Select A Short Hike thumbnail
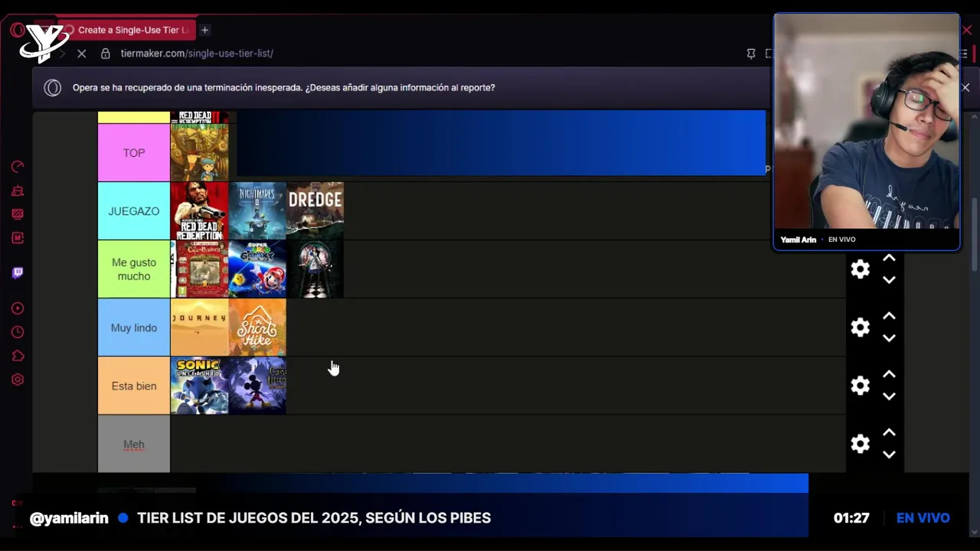This screenshot has height=551, width=980. point(257,328)
